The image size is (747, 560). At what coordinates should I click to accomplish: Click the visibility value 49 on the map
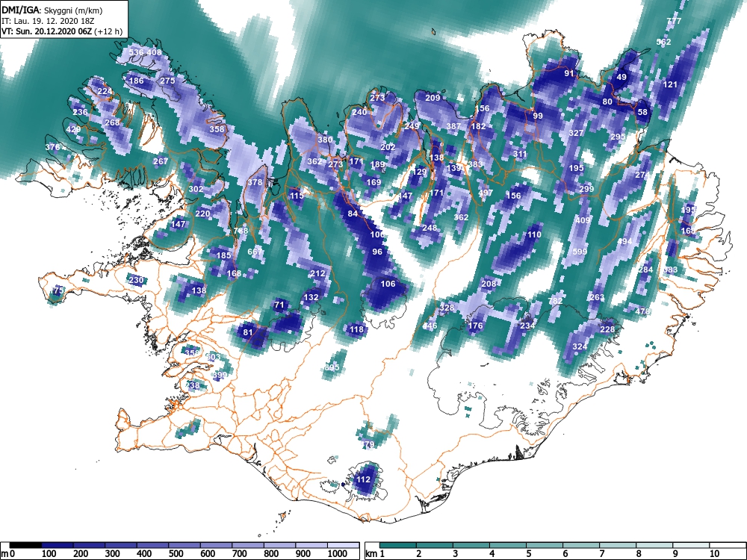pyautogui.click(x=622, y=77)
